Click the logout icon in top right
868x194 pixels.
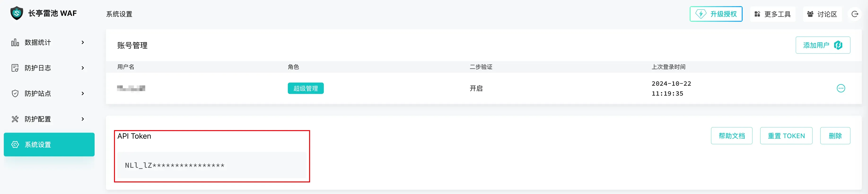coord(855,14)
